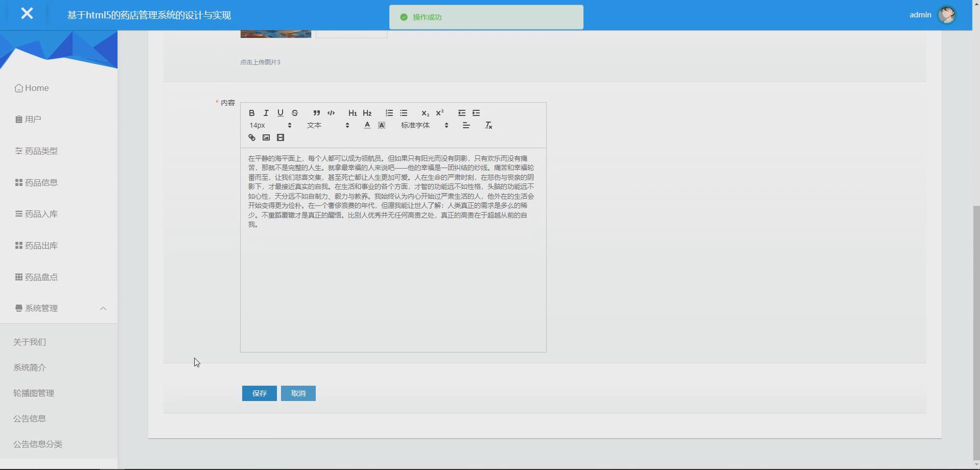The width and height of the screenshot is (980, 470).
Task: Navigate to 轮播图管理 in sidebar
Action: pyautogui.click(x=33, y=393)
